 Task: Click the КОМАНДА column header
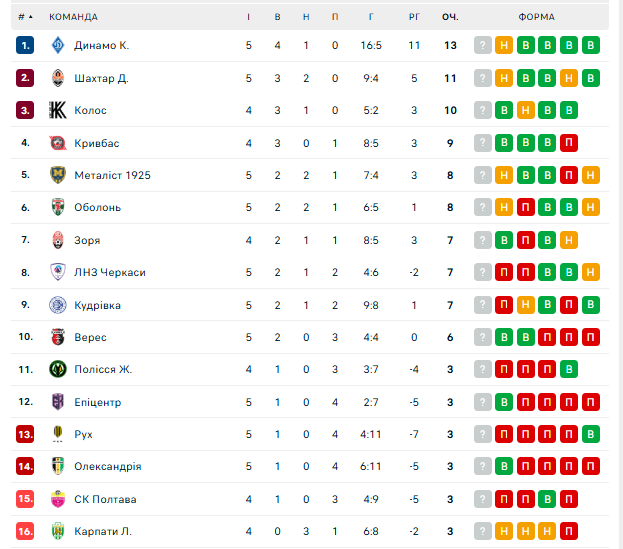pyautogui.click(x=73, y=17)
